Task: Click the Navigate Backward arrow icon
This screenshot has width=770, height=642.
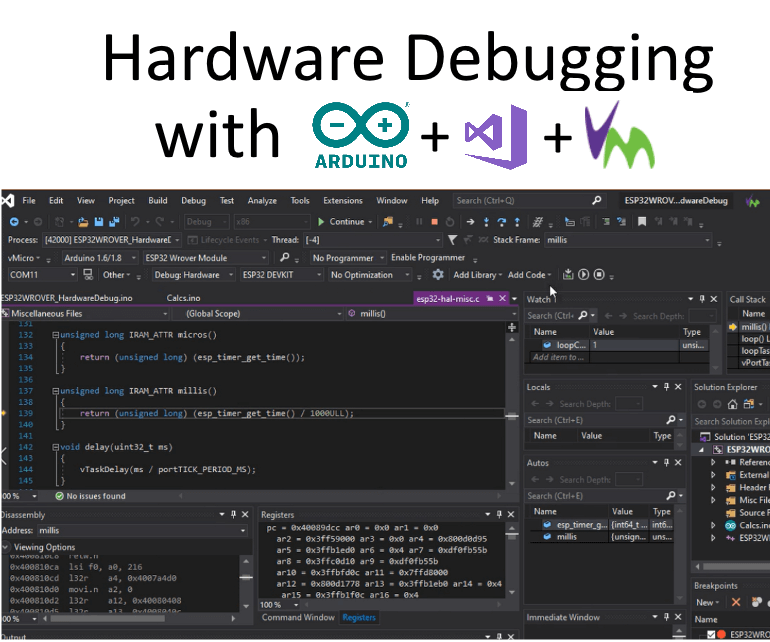Action: tap(14, 222)
